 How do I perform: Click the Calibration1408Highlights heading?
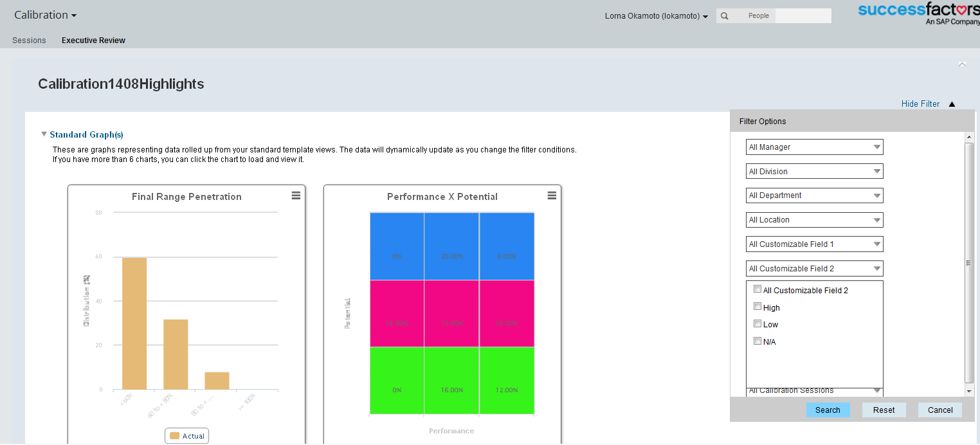pyautogui.click(x=121, y=84)
